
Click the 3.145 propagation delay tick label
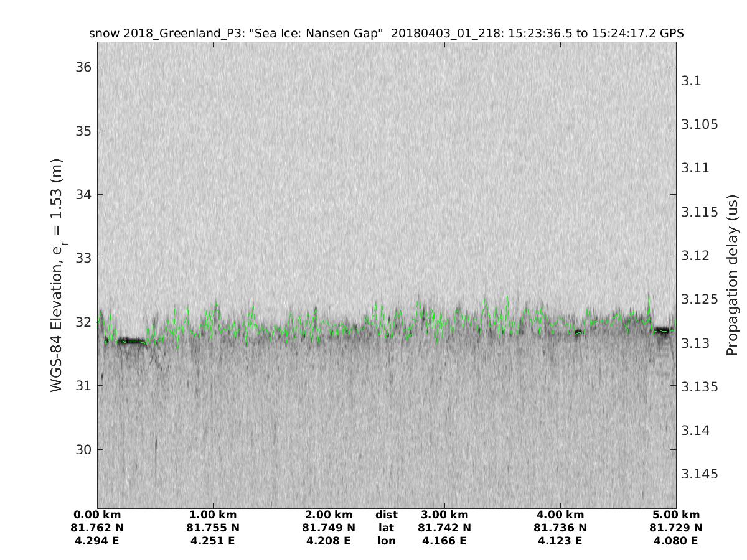[x=700, y=474]
